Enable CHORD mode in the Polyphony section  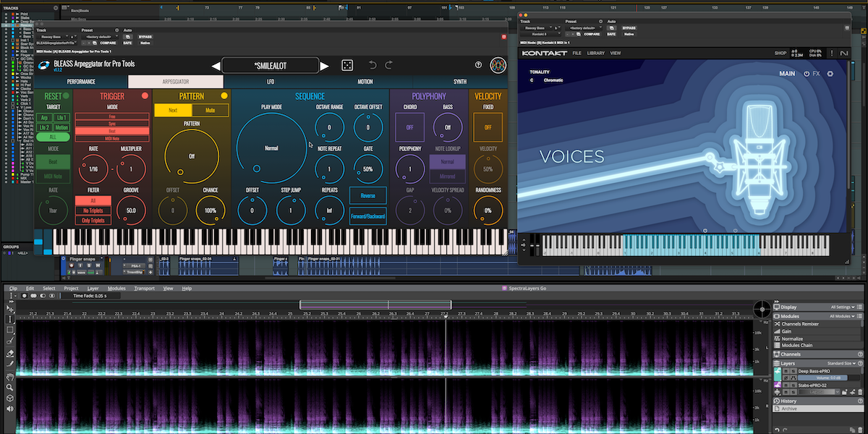[x=409, y=126]
